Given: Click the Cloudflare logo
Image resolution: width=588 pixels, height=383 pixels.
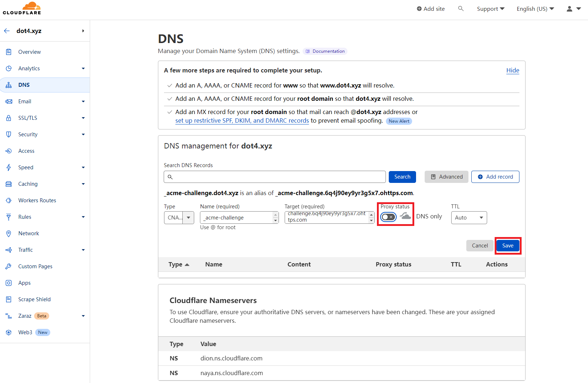Looking at the screenshot, I should coord(22,8).
